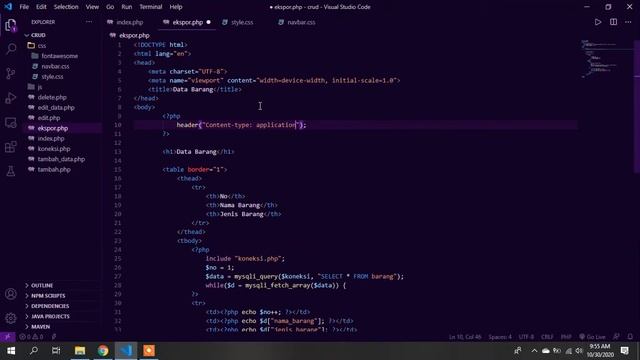Viewport: 640px width, 360px height.
Task: Open the Accounts icon in activity bar
Action: pyautogui.click(x=11, y=294)
